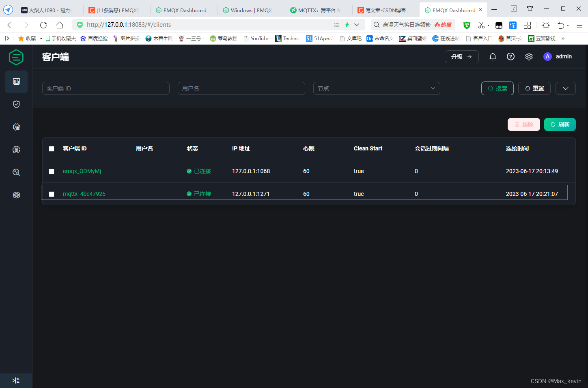Click the QR code icon in address bar
The width and height of the screenshot is (588, 388).
pos(336,25)
